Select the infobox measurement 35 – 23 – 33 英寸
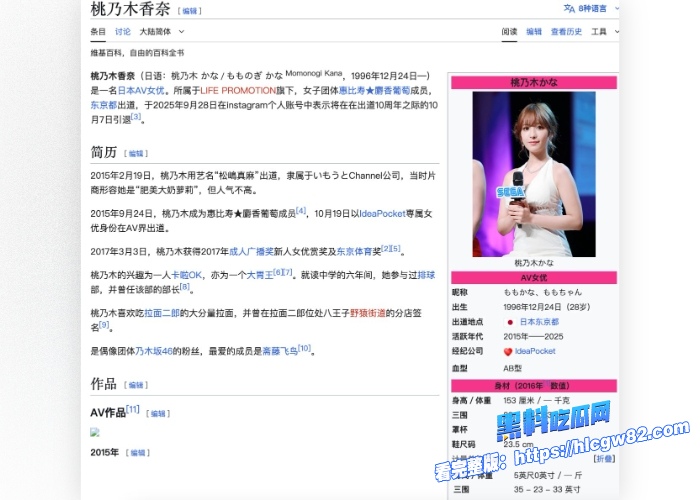This screenshot has width=700, height=500. click(547, 490)
